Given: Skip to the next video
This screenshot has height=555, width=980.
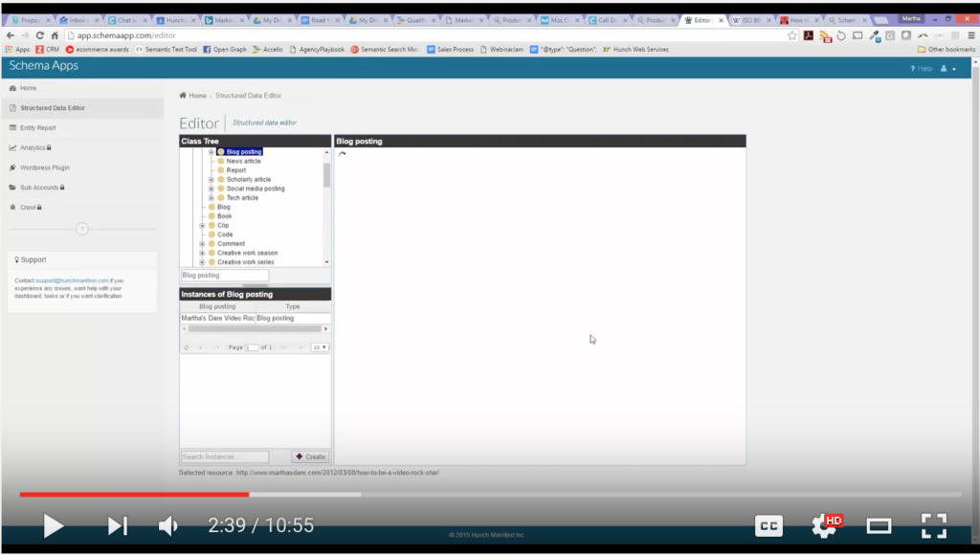Looking at the screenshot, I should tap(117, 525).
